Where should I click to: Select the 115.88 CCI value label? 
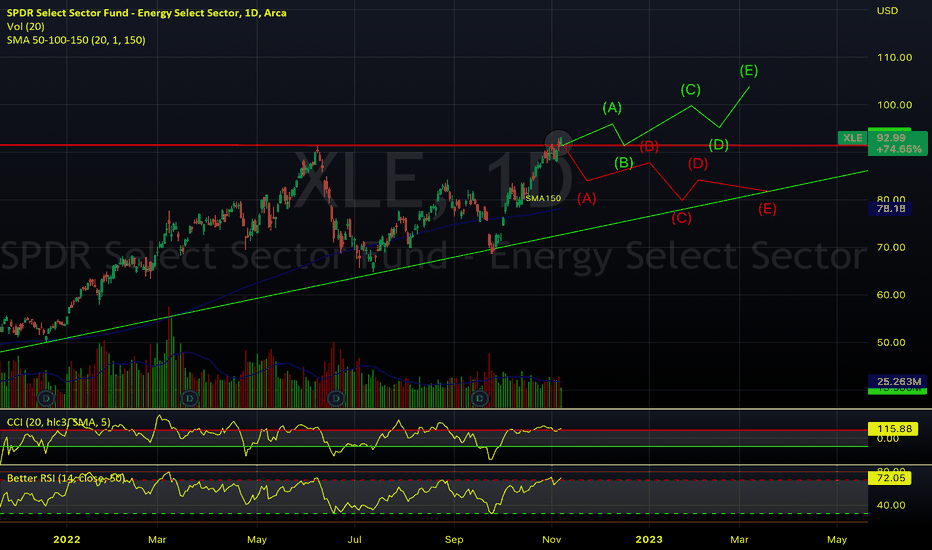pos(893,429)
